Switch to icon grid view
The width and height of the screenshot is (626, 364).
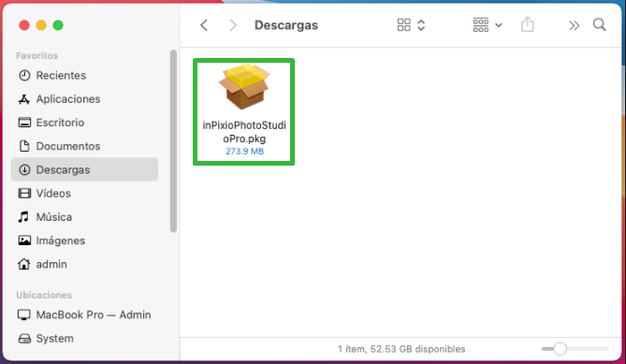tap(403, 25)
